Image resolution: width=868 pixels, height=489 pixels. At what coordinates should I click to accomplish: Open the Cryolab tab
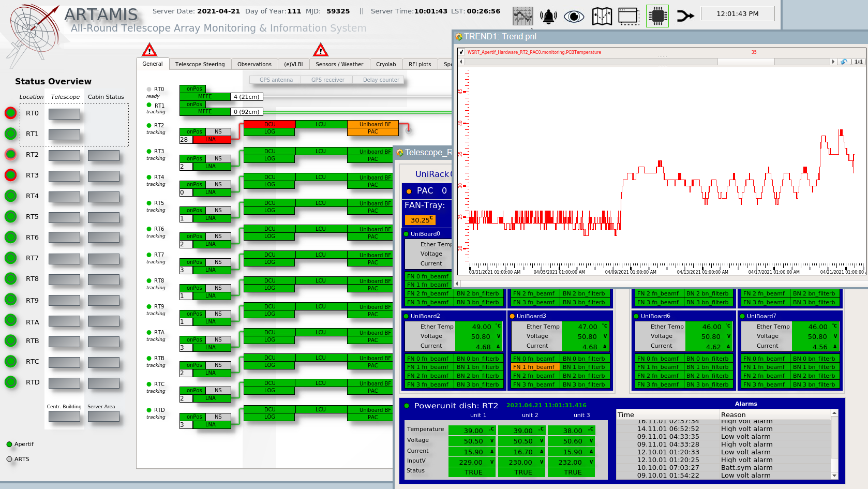[386, 64]
